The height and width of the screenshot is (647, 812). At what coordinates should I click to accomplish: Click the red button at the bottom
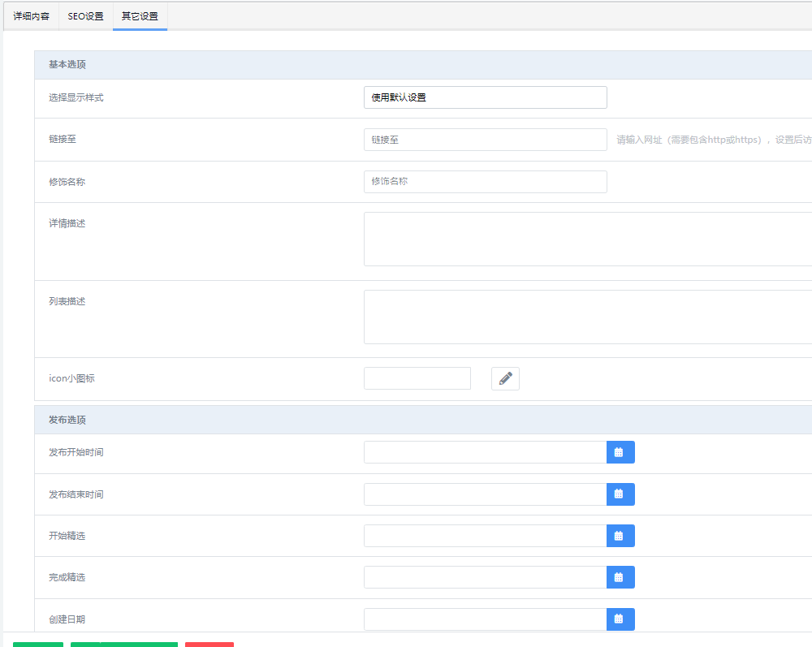(x=209, y=644)
